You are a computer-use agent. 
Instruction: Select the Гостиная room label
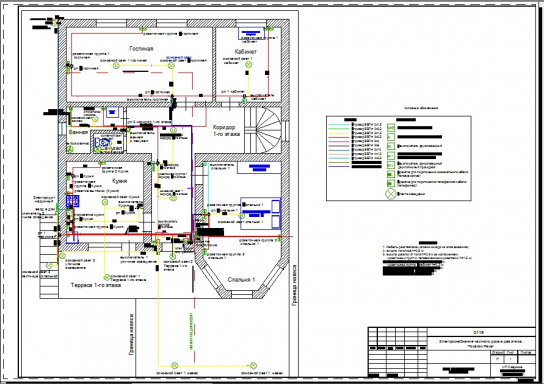(x=141, y=49)
